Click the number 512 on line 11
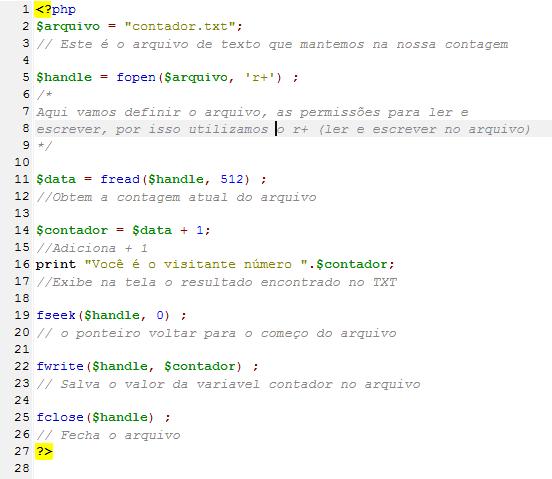 tap(232, 179)
